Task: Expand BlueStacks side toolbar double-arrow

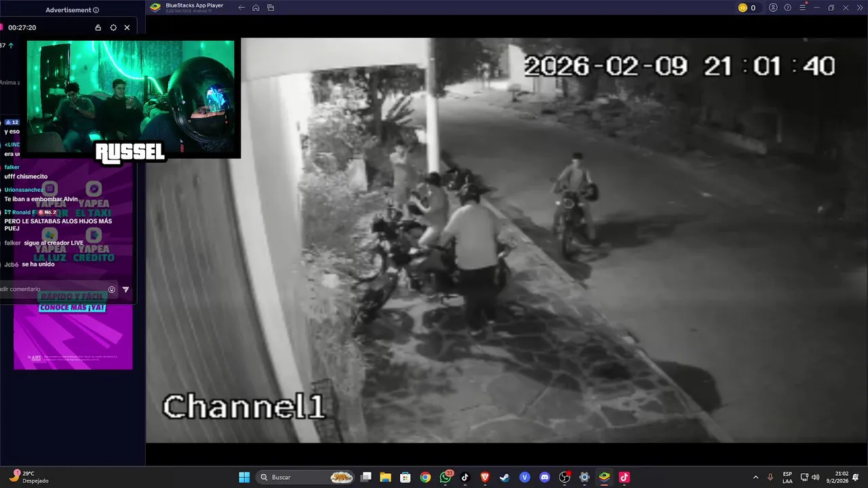Action: pos(860,7)
